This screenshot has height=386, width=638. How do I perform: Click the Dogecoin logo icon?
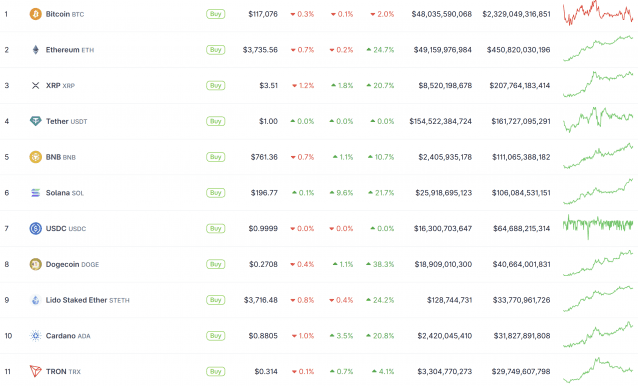coord(35,264)
